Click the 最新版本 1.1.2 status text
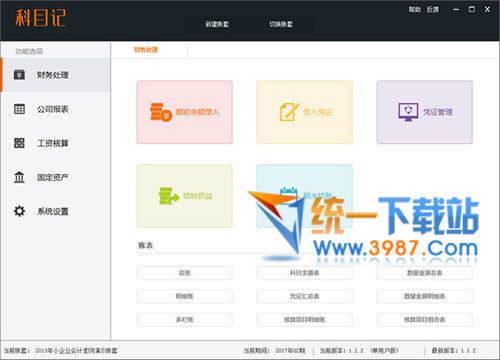This screenshot has width=500, height=360. [x=454, y=351]
